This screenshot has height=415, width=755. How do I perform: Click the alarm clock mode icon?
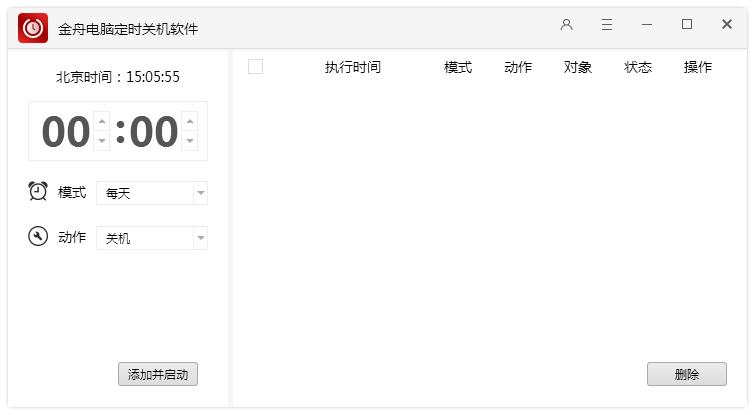38,191
